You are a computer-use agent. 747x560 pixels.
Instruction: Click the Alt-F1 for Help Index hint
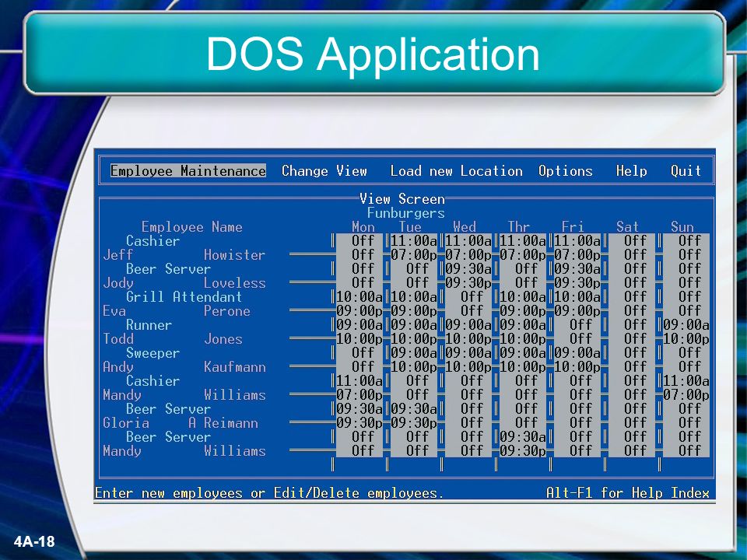tap(628, 493)
